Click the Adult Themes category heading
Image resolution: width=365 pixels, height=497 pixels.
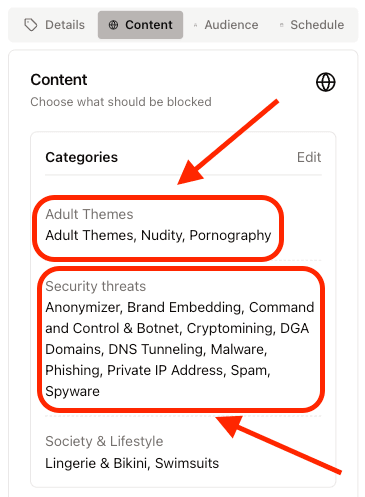(x=89, y=214)
